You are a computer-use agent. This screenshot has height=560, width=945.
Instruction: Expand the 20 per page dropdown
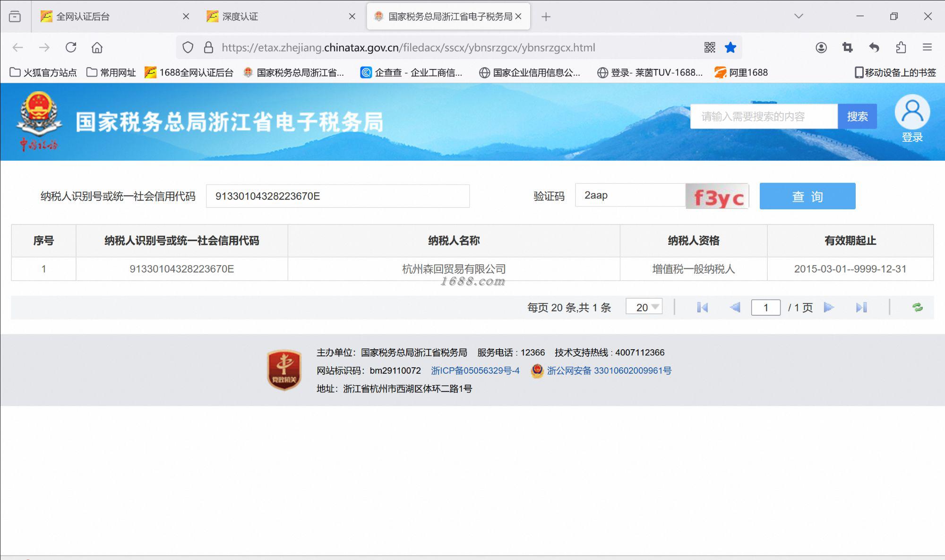coord(644,307)
